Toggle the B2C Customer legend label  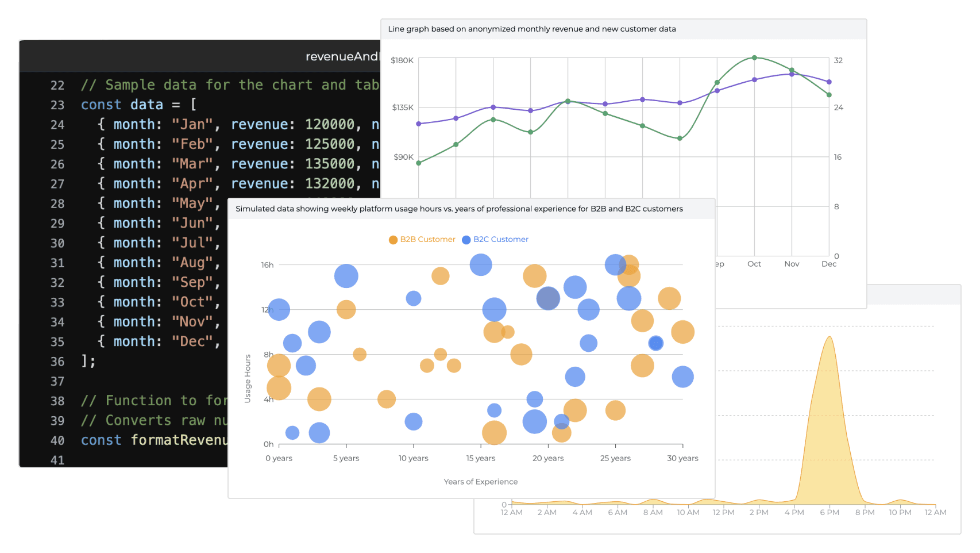point(500,239)
